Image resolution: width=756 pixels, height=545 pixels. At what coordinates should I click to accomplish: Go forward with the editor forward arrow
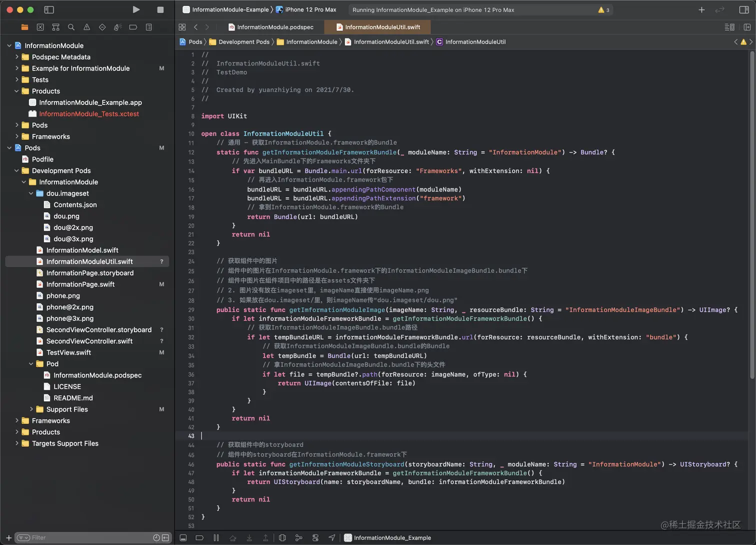(207, 27)
